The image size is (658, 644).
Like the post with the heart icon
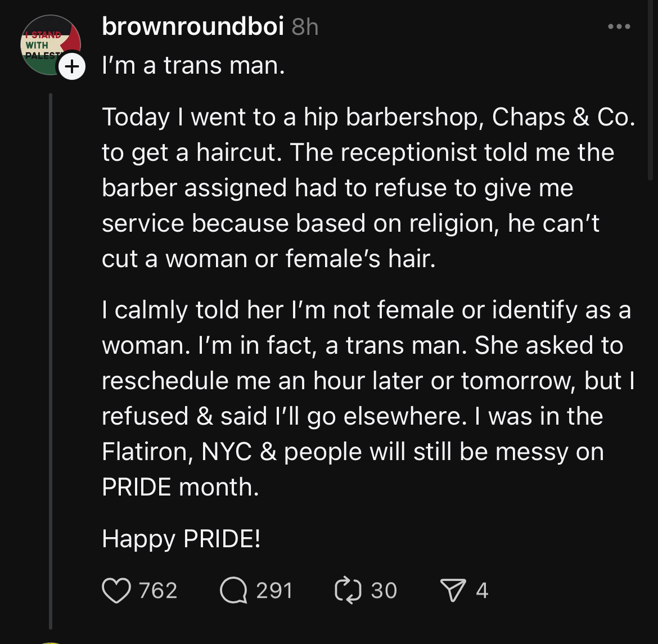116,590
